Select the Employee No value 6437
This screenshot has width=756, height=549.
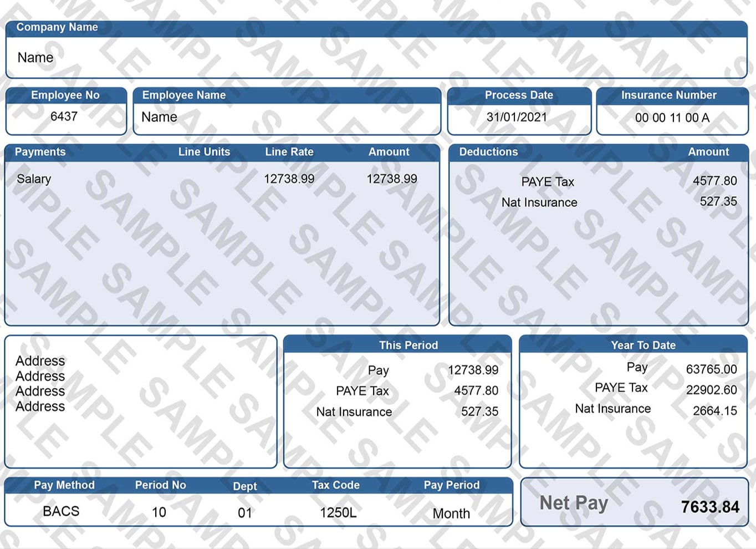[x=65, y=117]
